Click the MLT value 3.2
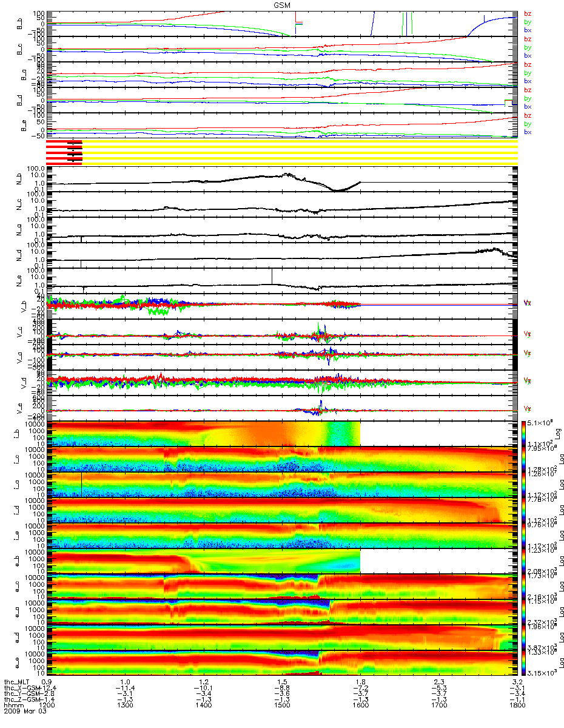 click(519, 683)
